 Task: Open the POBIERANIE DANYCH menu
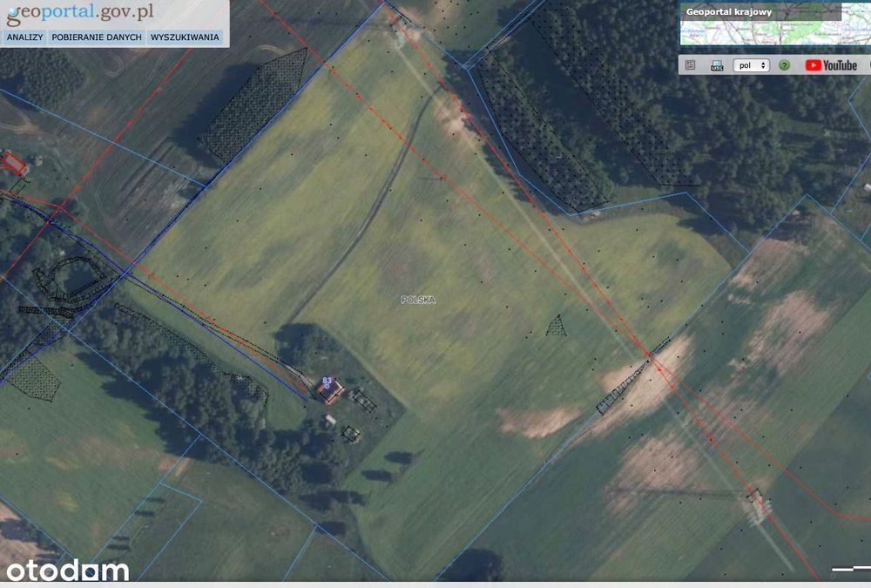[97, 37]
